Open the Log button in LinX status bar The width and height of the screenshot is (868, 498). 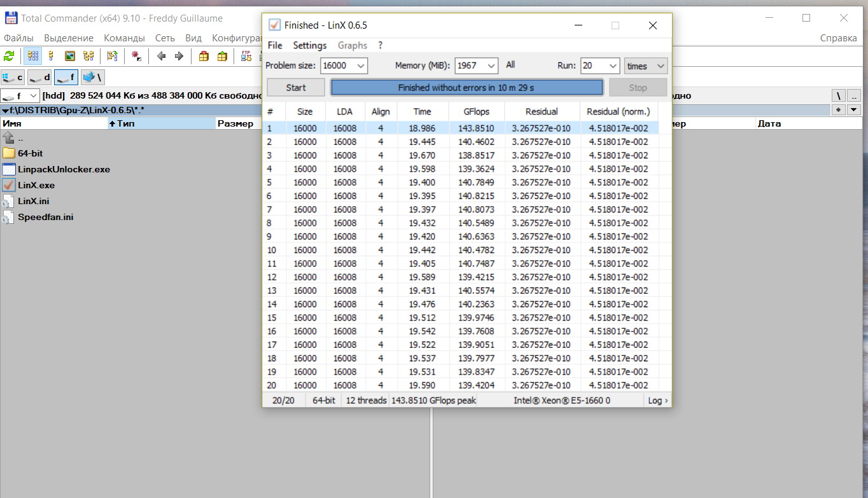point(658,401)
